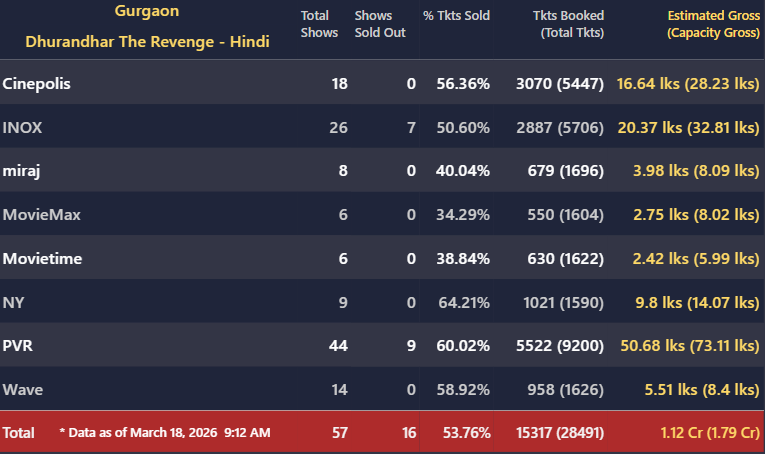Click PVR total shows value 44

[x=338, y=346]
